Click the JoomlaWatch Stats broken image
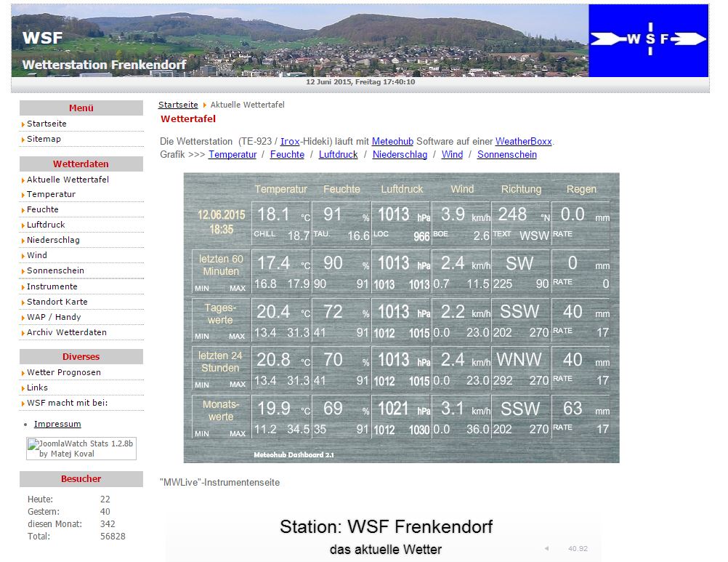Image resolution: width=728 pixels, height=562 pixels. [x=81, y=449]
